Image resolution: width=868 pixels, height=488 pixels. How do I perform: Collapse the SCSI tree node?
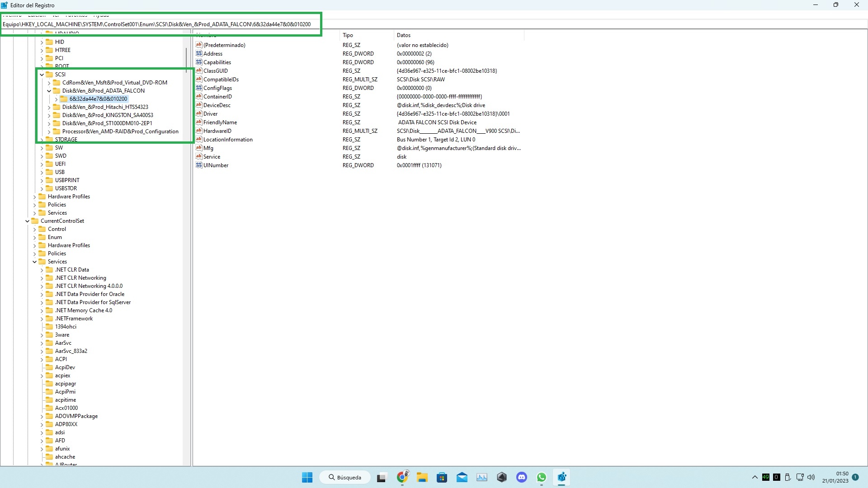click(x=42, y=75)
